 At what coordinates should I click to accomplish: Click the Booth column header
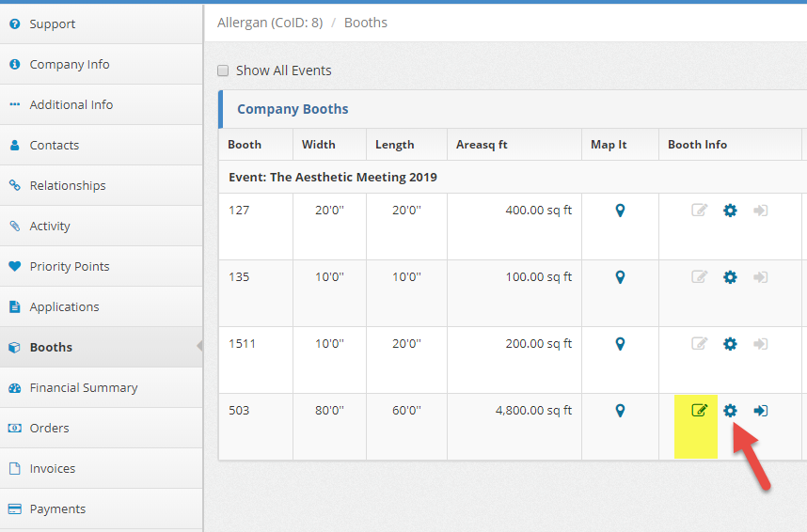(x=245, y=145)
